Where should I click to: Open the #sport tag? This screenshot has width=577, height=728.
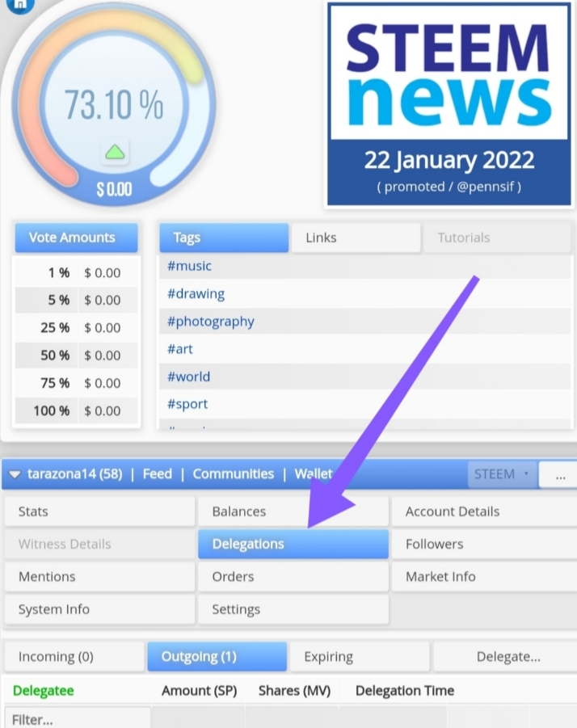click(x=187, y=404)
